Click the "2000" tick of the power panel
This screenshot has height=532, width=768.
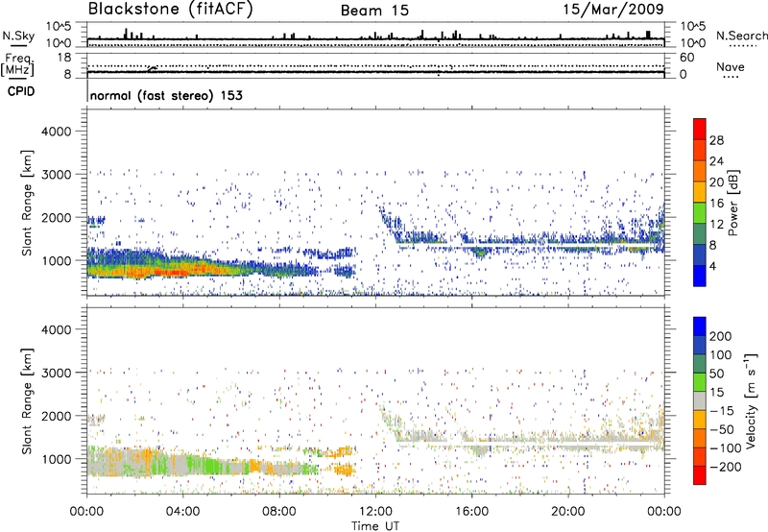coord(56,218)
